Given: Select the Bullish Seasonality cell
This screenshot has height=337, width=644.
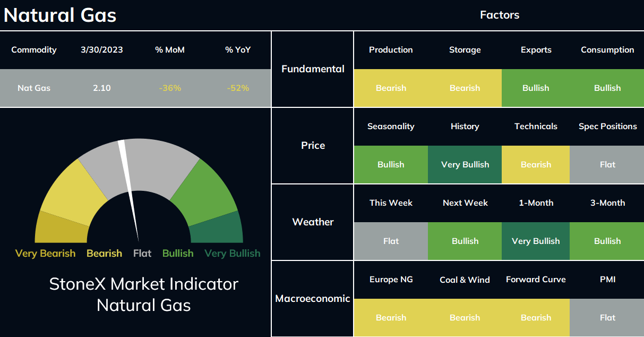Looking at the screenshot, I should (x=391, y=165).
